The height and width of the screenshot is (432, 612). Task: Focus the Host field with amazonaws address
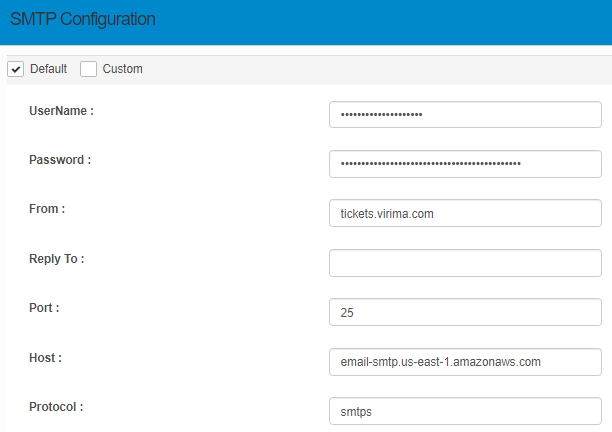coord(465,362)
